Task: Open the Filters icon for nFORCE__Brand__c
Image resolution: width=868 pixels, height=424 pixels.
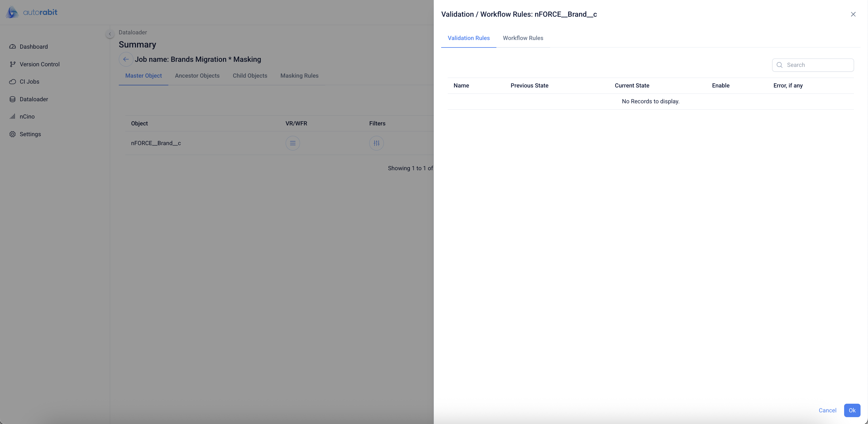Action: [x=376, y=143]
